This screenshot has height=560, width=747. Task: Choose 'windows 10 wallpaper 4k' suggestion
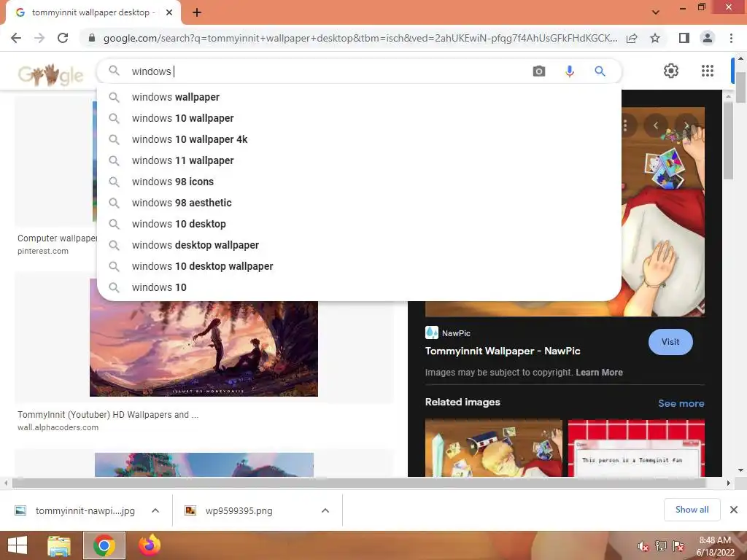coord(359,139)
